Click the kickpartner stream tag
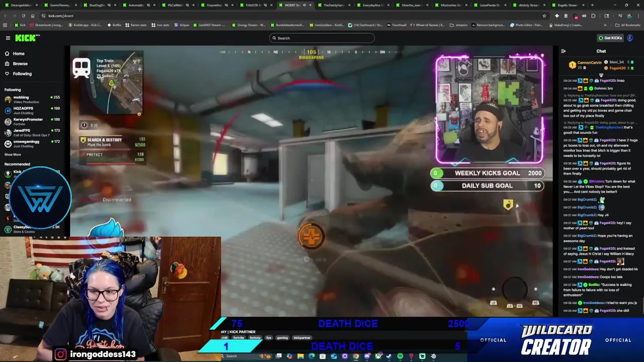 pos(302,338)
